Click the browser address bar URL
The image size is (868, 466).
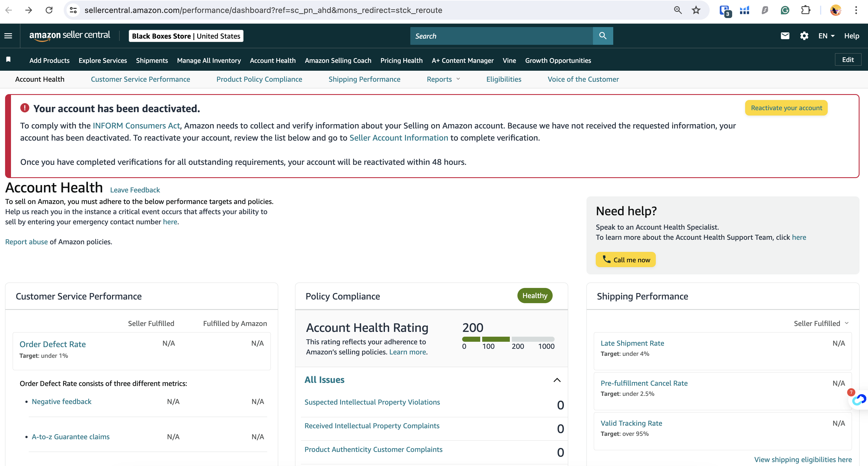tap(263, 10)
